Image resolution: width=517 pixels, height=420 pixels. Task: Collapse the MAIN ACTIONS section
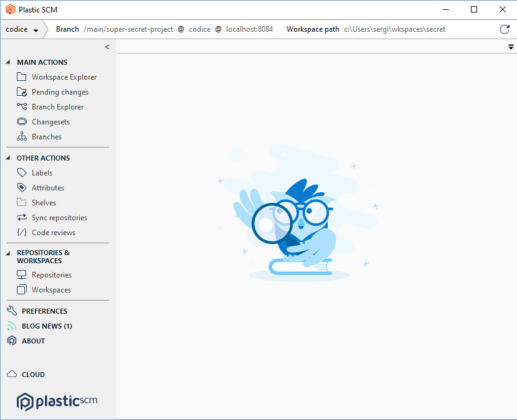7,62
